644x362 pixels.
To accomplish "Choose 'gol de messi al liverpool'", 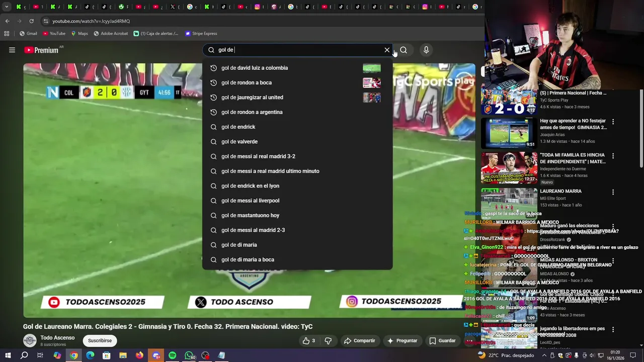I will (x=297, y=201).
